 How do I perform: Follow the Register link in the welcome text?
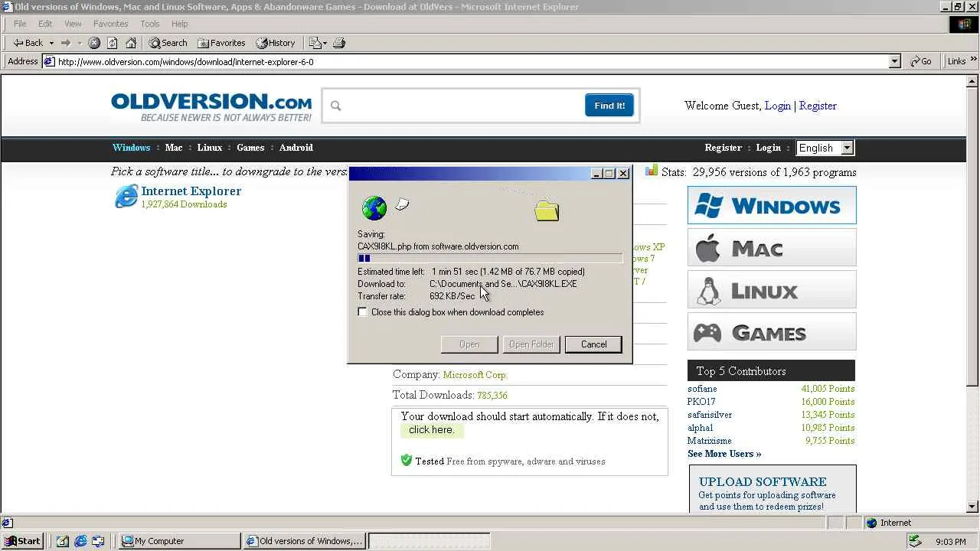pos(818,106)
